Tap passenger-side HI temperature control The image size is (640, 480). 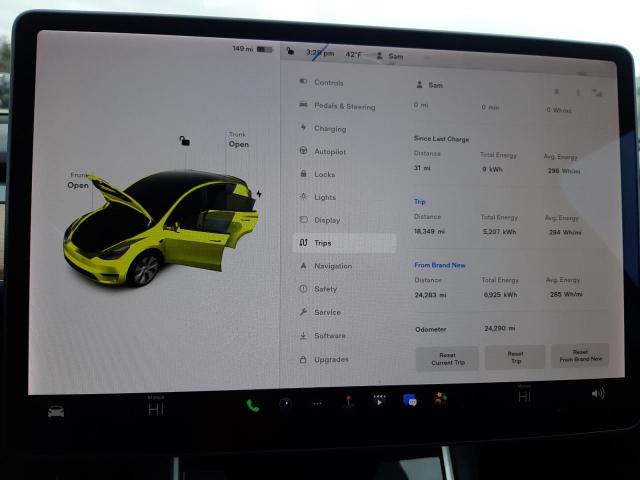pyautogui.click(x=524, y=394)
